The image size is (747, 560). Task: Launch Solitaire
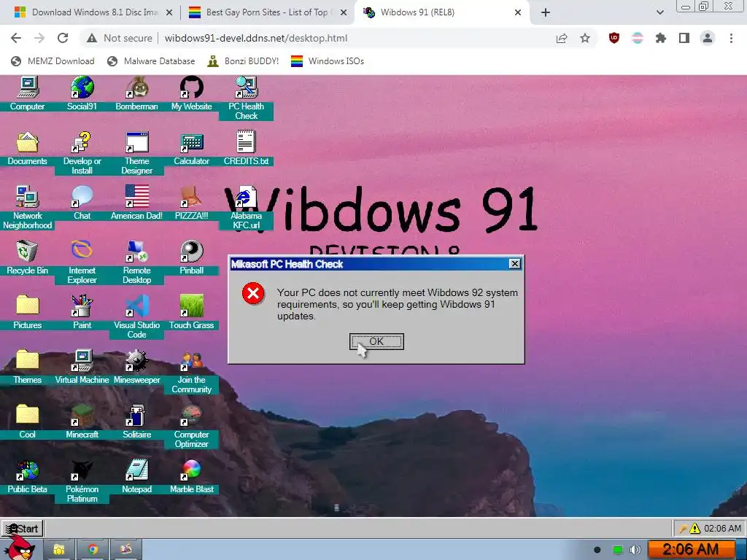[136, 422]
